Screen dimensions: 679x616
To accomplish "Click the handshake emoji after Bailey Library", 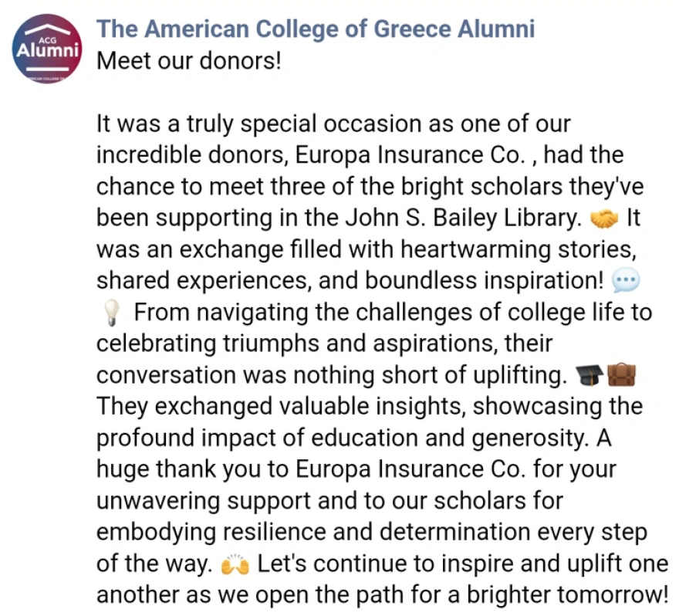I will [x=604, y=219].
